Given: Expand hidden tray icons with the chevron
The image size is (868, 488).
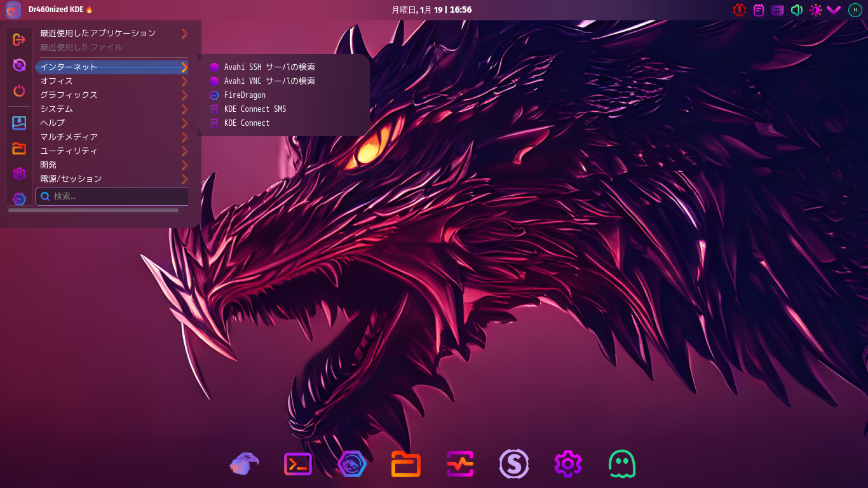Looking at the screenshot, I should (x=834, y=10).
